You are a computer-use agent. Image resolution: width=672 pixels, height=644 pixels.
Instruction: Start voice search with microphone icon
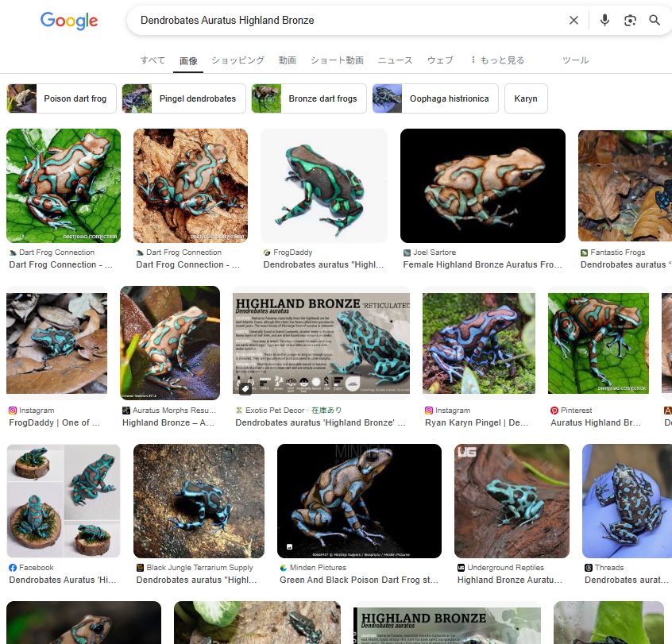click(x=604, y=21)
